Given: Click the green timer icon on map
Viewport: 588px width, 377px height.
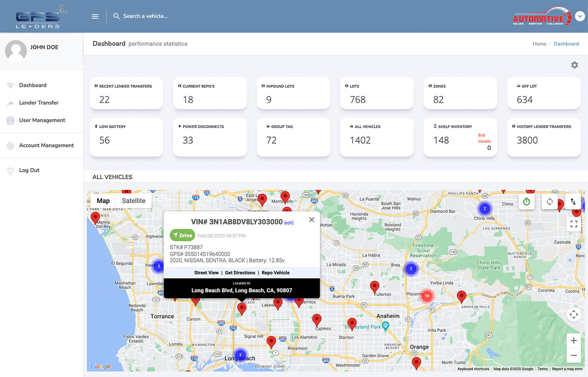Looking at the screenshot, I should tap(526, 202).
